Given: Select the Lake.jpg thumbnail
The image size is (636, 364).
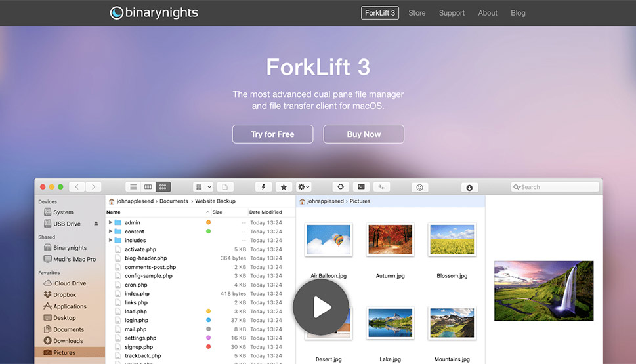Looking at the screenshot, I should click(x=391, y=323).
